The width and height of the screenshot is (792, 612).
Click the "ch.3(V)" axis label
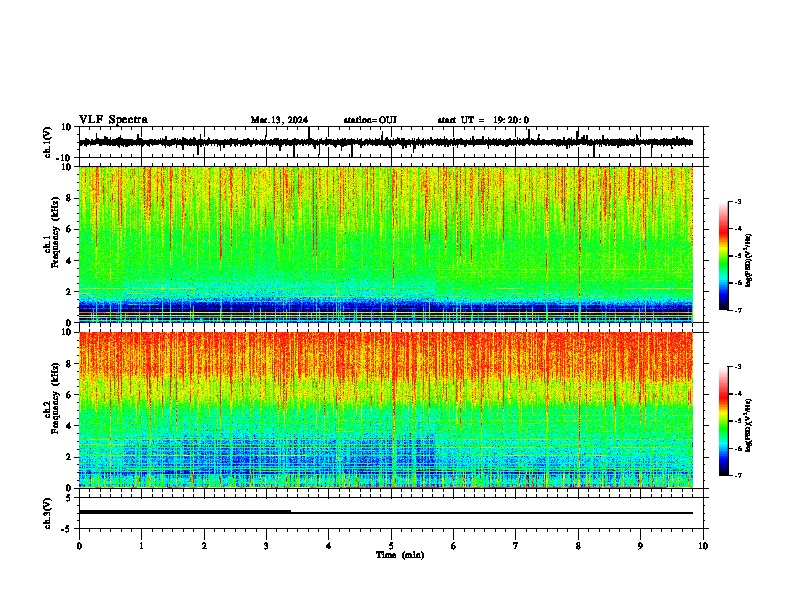(x=48, y=514)
